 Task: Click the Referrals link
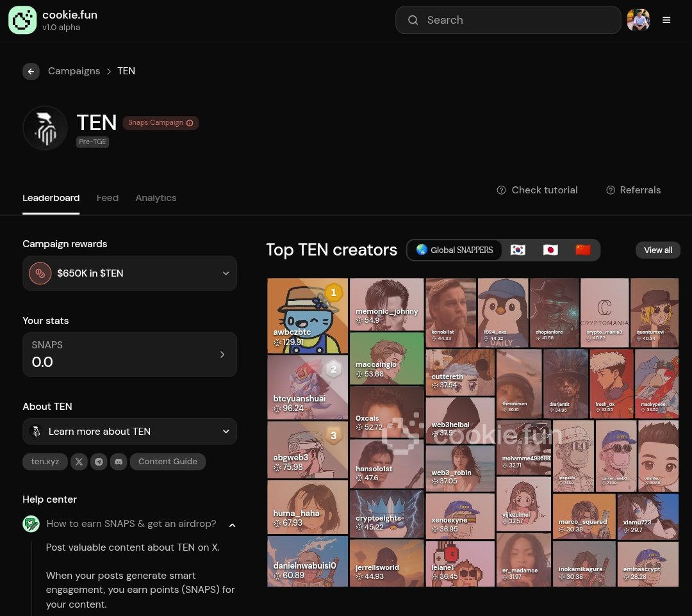pos(633,190)
